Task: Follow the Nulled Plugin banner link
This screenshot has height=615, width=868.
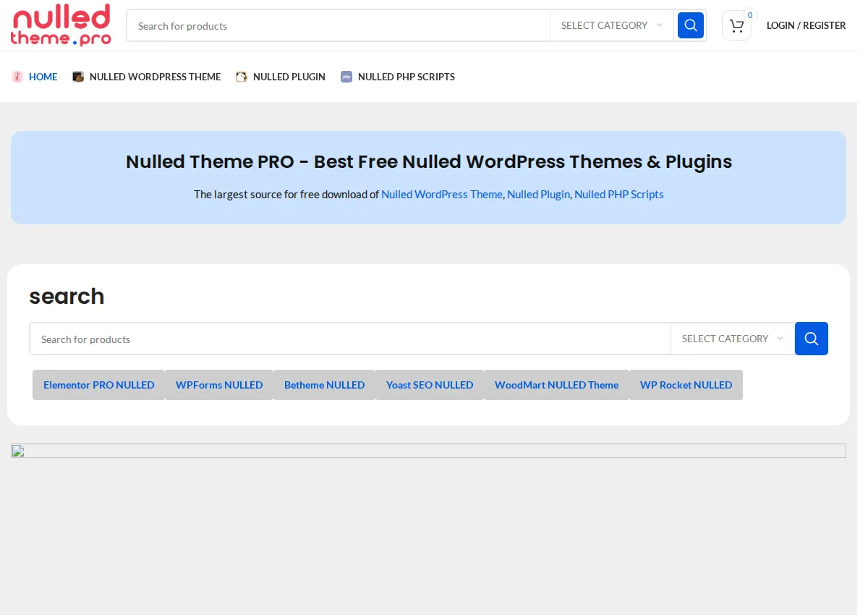Action: coord(538,194)
